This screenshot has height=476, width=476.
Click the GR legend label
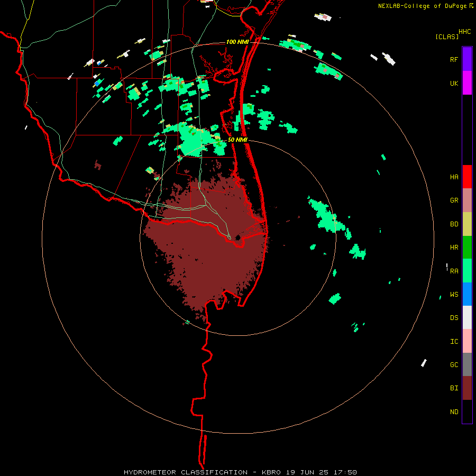click(454, 200)
